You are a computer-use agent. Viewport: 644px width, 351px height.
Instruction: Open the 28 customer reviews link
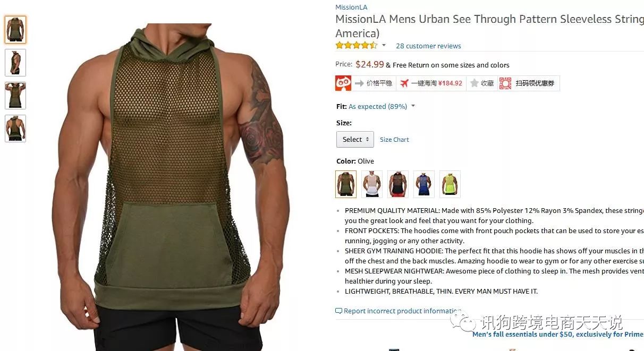pyautogui.click(x=428, y=46)
